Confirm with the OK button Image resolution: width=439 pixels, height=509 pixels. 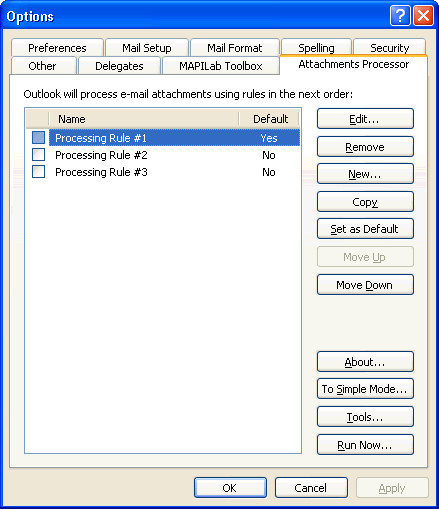tap(230, 488)
